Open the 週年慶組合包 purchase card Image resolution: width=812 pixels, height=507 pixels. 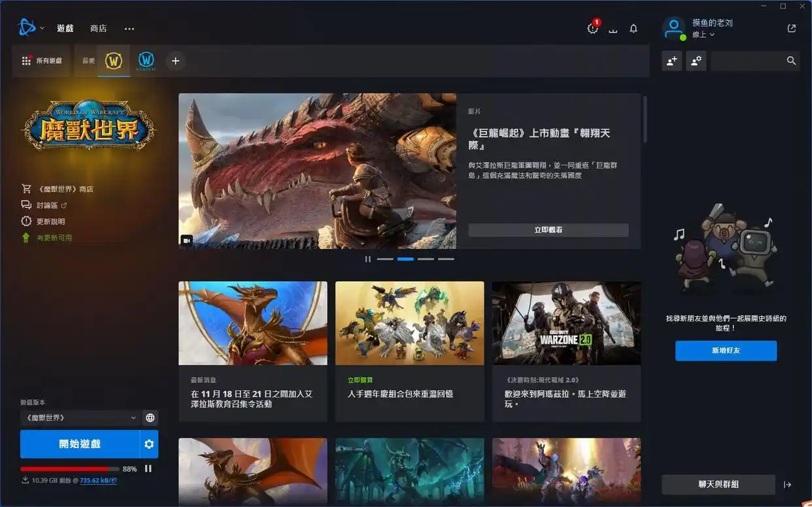tap(410, 352)
